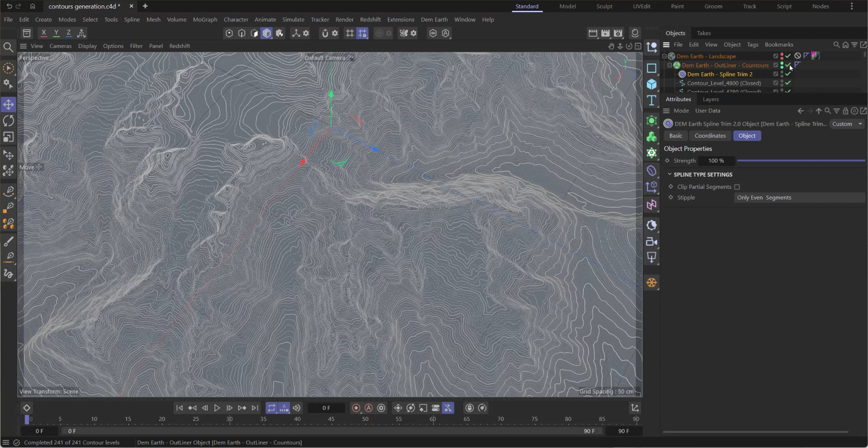The width and height of the screenshot is (868, 448).
Task: Toggle enable checkmark for Dem Earth - Landscape
Action: click(x=788, y=56)
